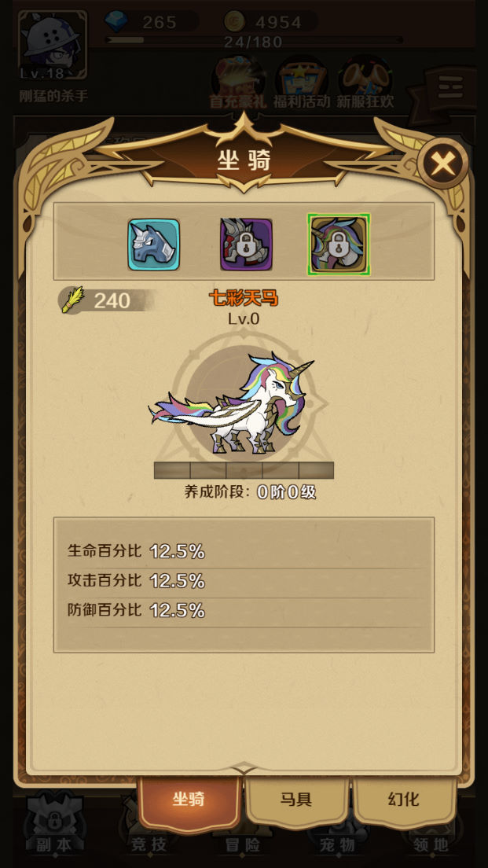Open the 副本 dungeon navigation button

pos(53,826)
